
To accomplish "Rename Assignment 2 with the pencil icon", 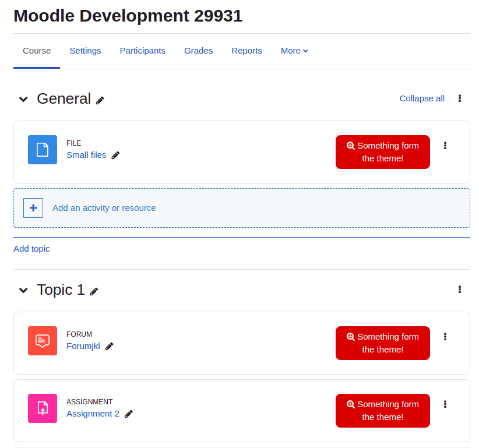I will tap(129, 414).
